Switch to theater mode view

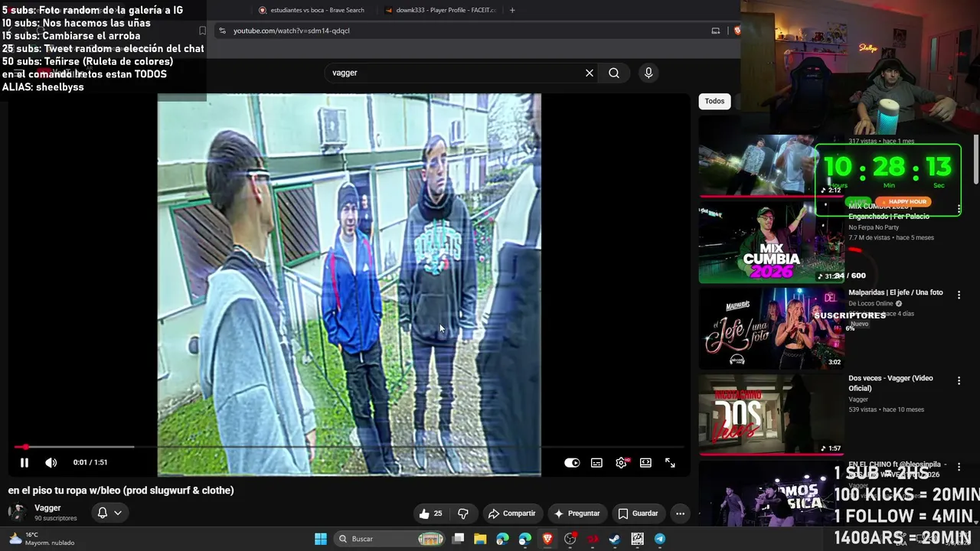click(645, 462)
